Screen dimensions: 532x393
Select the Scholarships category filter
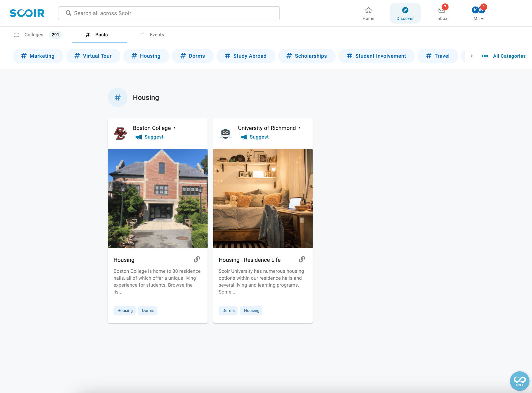(307, 56)
